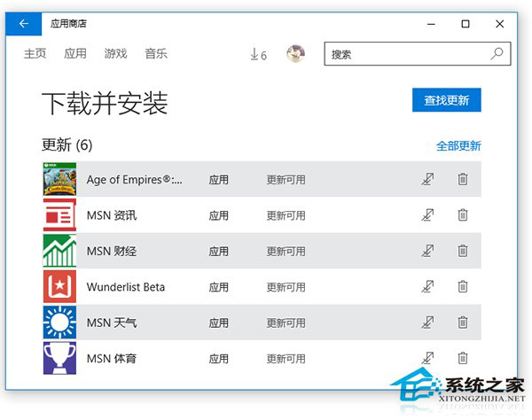Start download for MSN 天气
This screenshot has width=532, height=420.
(427, 323)
